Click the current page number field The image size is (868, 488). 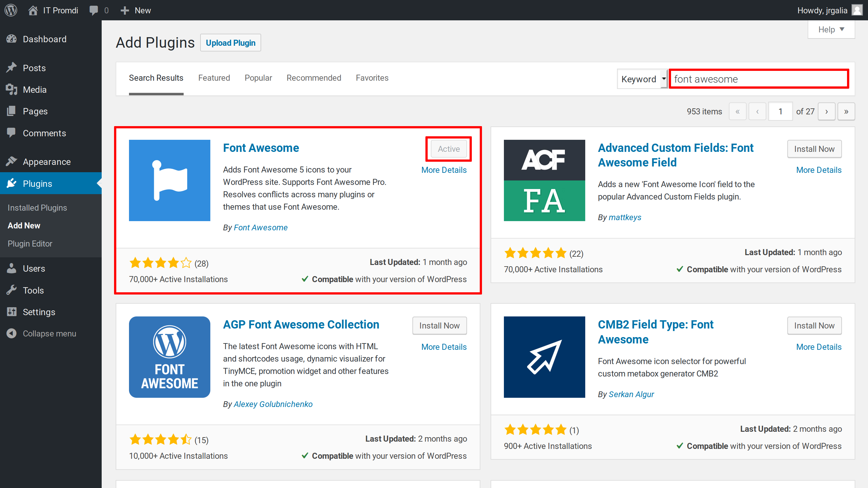pyautogui.click(x=780, y=112)
